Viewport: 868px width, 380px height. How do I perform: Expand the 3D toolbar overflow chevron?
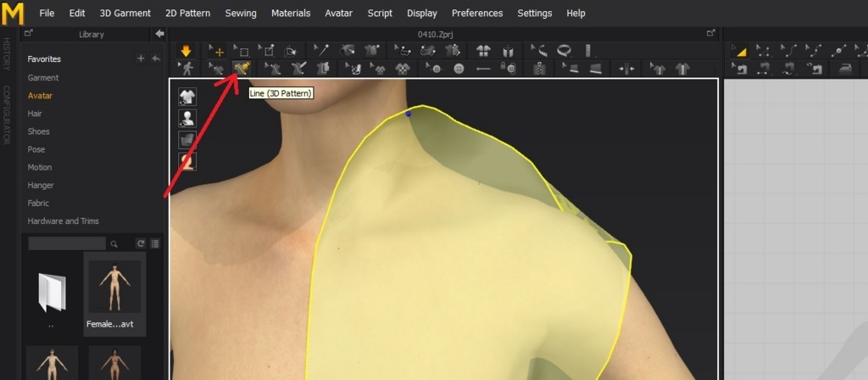coord(714,69)
